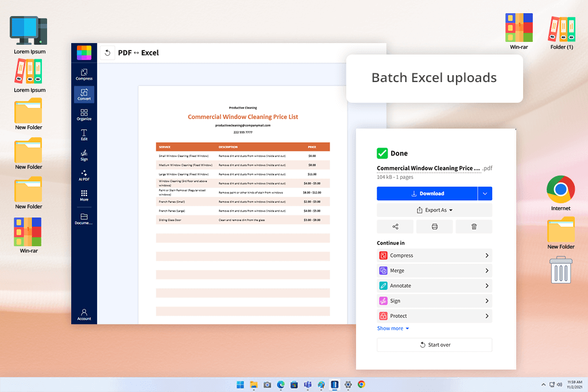Screen dimensions: 588x392
Task: Open Microsoft Store from the taskbar
Action: click(295, 385)
